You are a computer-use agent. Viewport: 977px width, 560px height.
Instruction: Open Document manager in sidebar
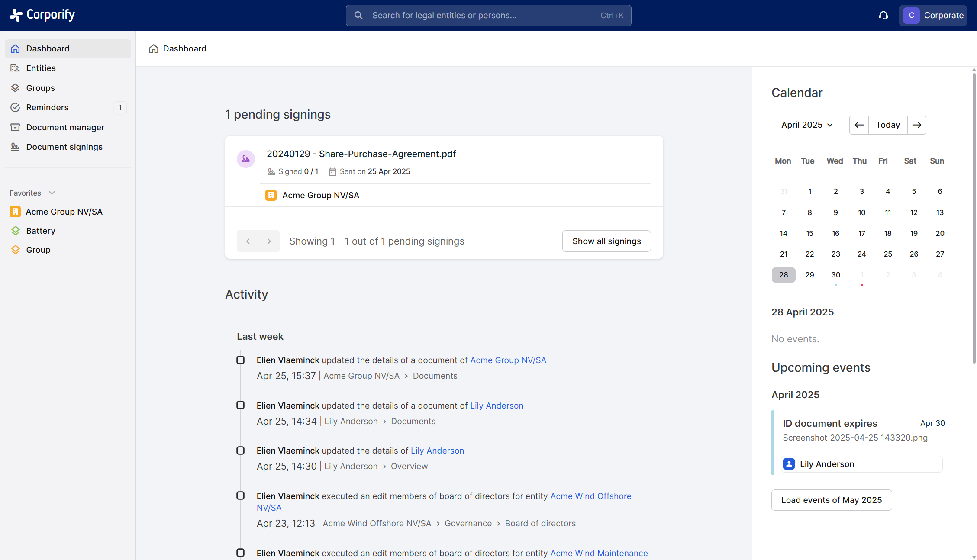click(x=65, y=127)
